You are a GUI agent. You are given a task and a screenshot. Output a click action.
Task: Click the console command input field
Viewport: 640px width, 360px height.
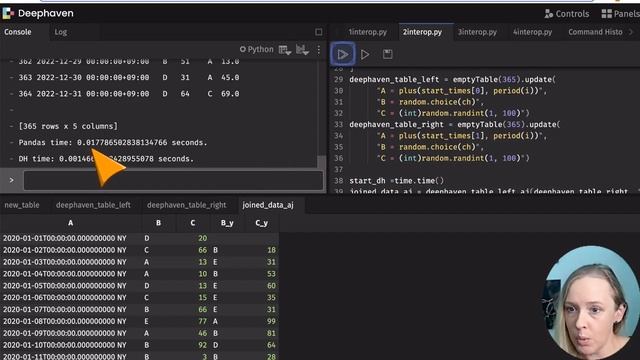[x=173, y=180]
